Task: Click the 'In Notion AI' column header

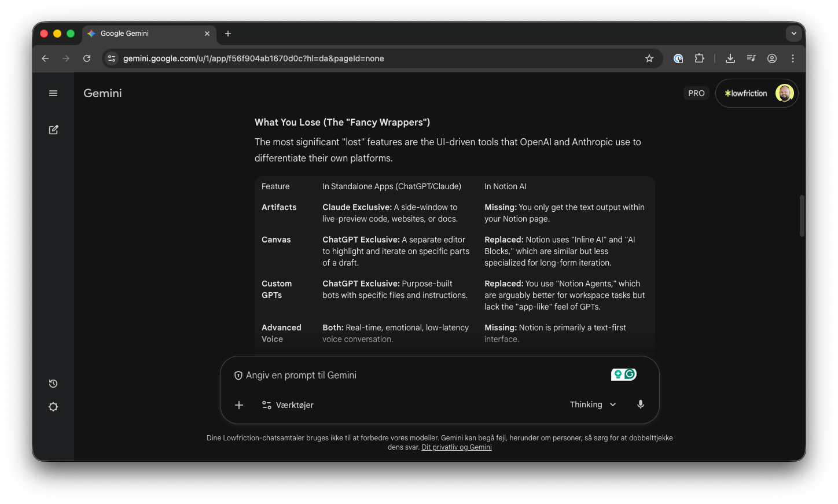Action: tap(505, 186)
